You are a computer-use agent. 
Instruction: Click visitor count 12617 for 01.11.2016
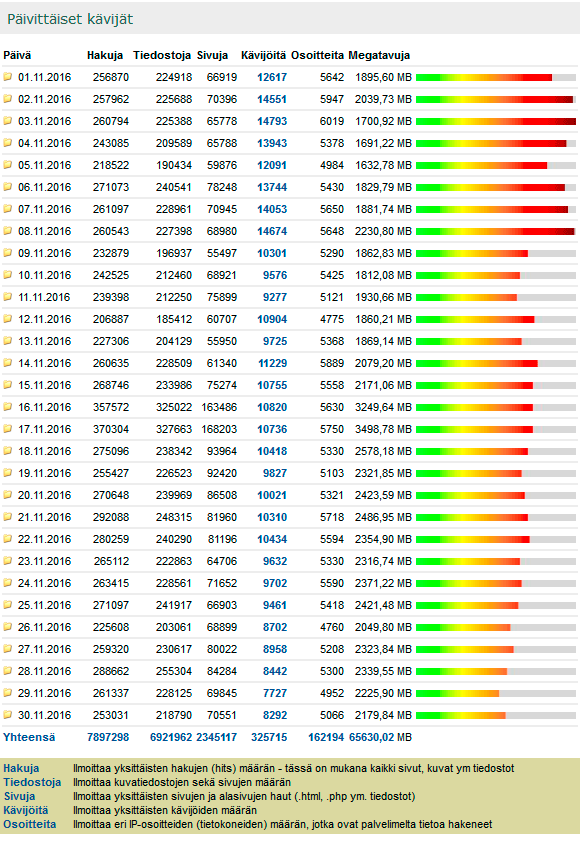pos(272,77)
